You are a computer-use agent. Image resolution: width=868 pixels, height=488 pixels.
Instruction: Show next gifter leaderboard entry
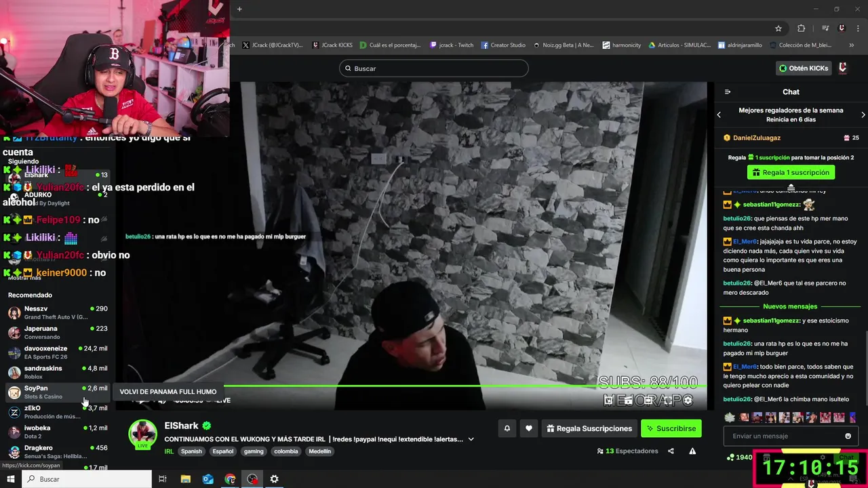coord(863,115)
